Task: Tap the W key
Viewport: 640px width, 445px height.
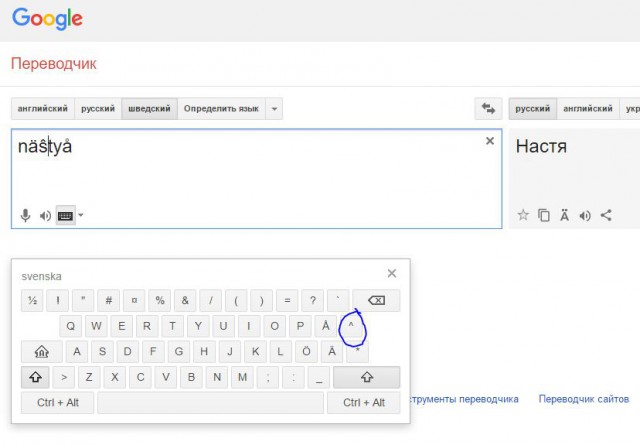Action: pos(96,326)
